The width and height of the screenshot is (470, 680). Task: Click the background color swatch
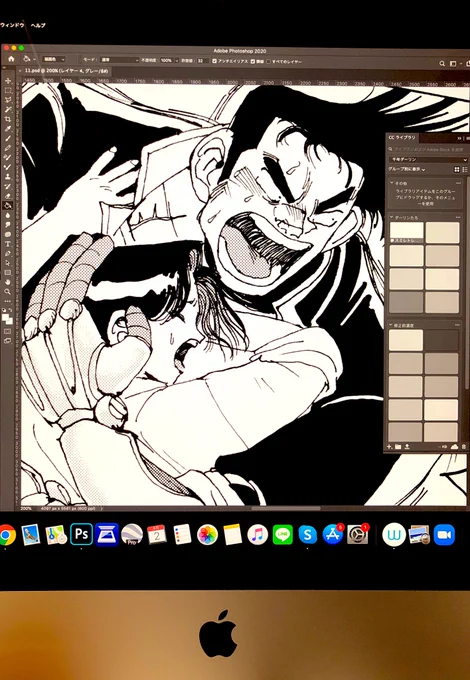click(x=10, y=320)
